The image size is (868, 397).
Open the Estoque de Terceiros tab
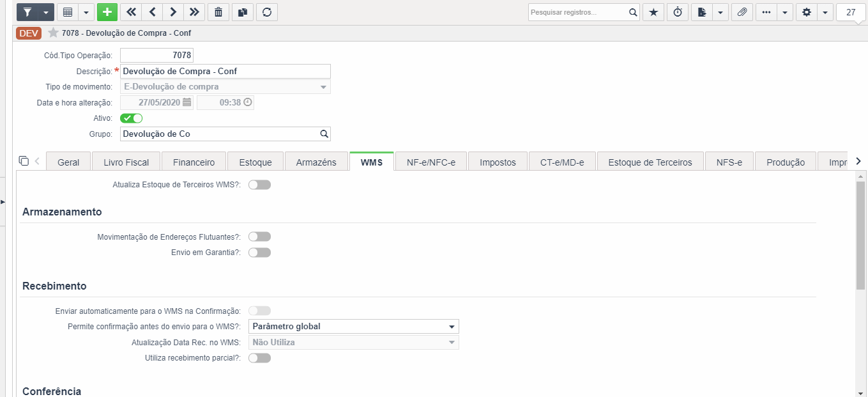pos(650,162)
